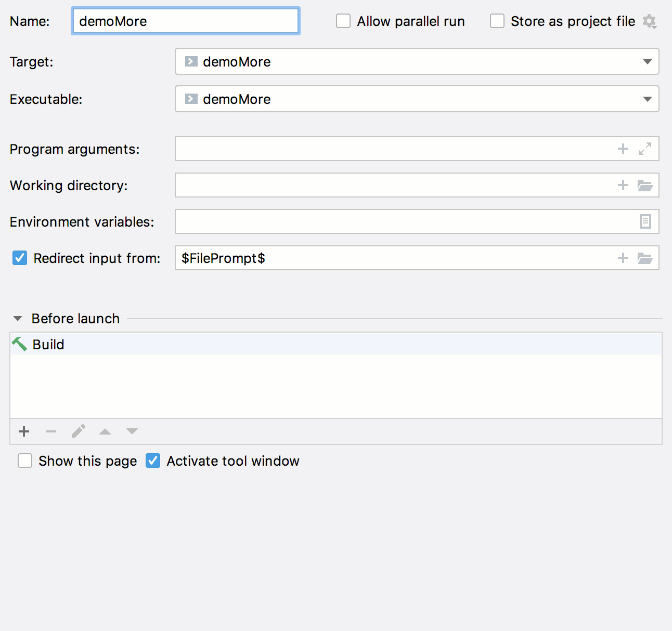672x631 pixels.
Task: Click into the Name text field
Action: (185, 21)
